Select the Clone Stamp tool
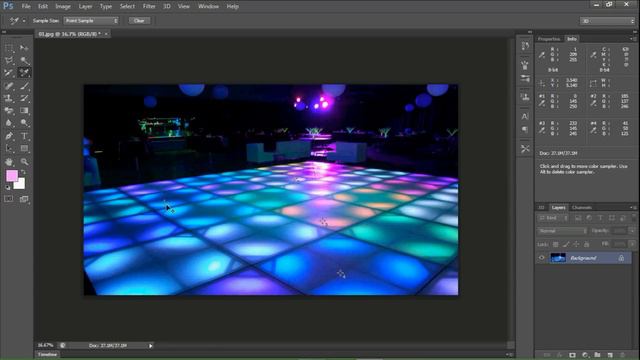640x360 pixels. point(9,98)
